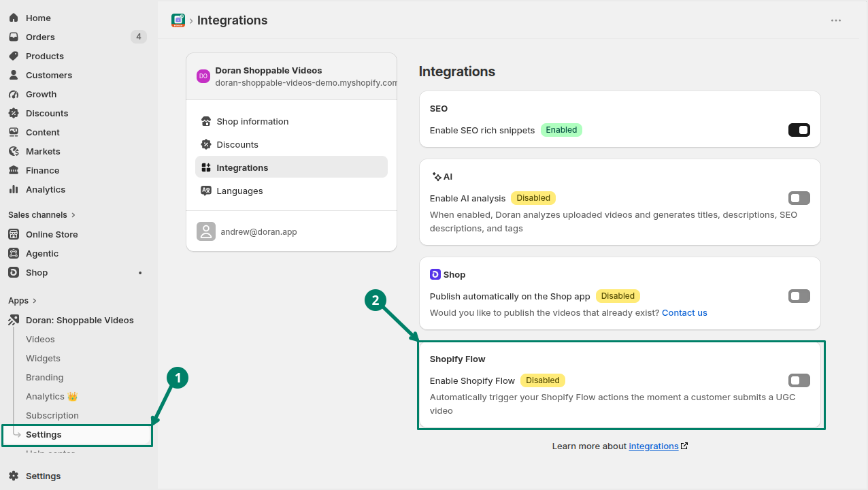
Task: Click the Agentic channel icon
Action: (14, 253)
